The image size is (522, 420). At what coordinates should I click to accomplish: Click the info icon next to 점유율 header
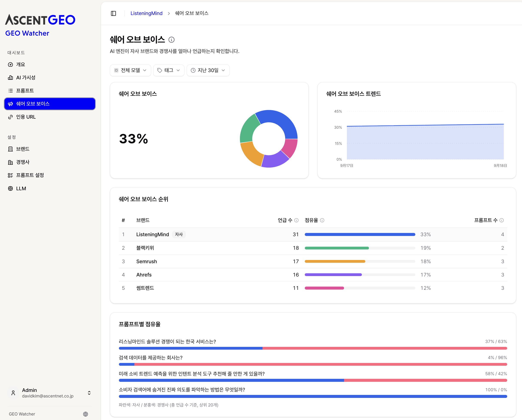tap(322, 220)
